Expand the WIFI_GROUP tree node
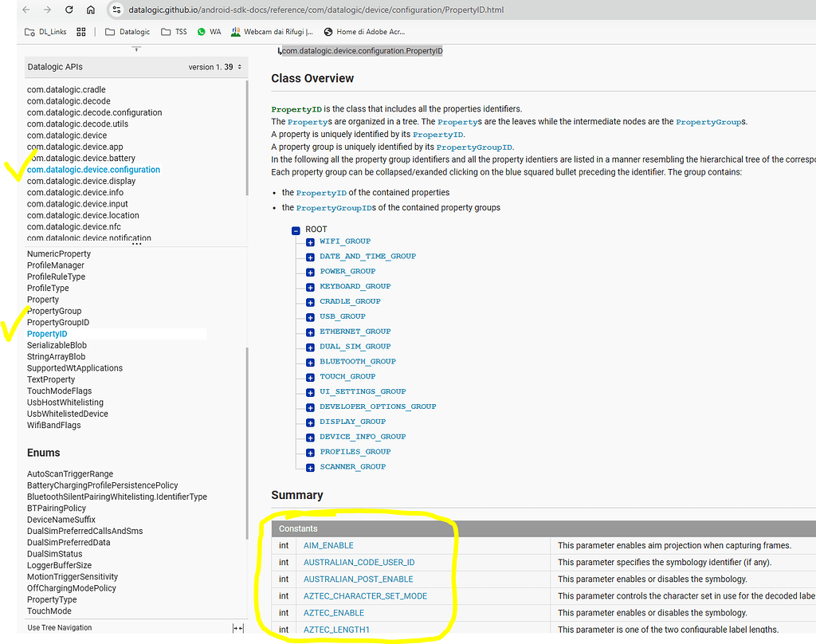The height and width of the screenshot is (644, 816). coord(309,241)
